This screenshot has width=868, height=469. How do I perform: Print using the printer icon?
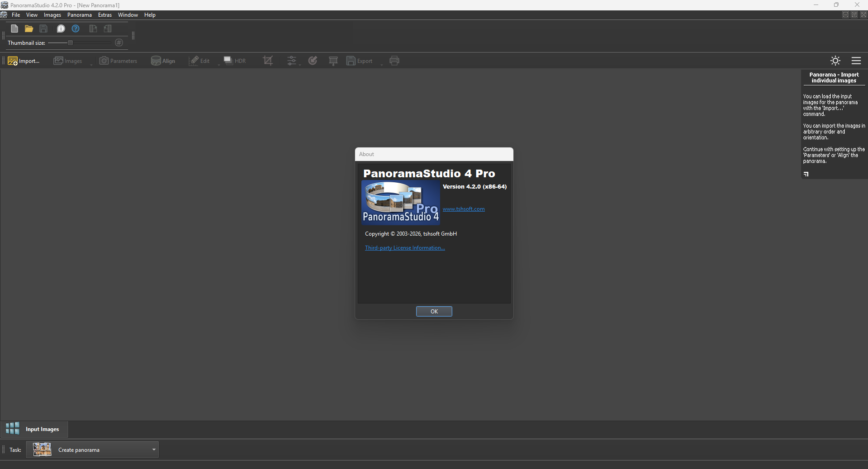394,61
